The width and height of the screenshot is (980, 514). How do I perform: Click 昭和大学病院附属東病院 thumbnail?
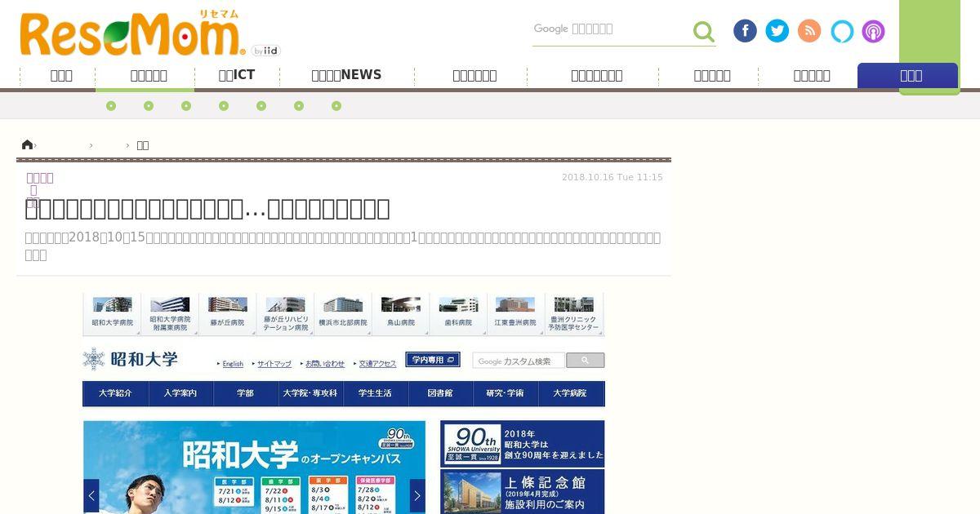170,314
